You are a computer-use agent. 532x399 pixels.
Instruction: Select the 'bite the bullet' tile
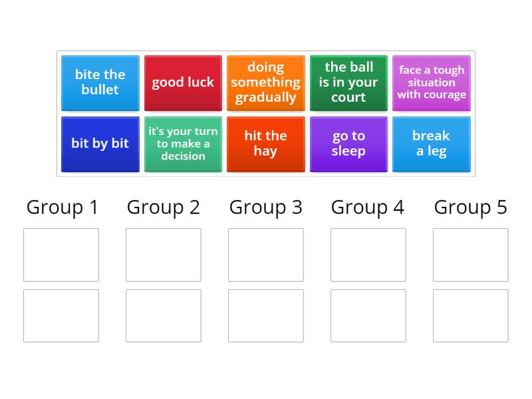point(100,82)
